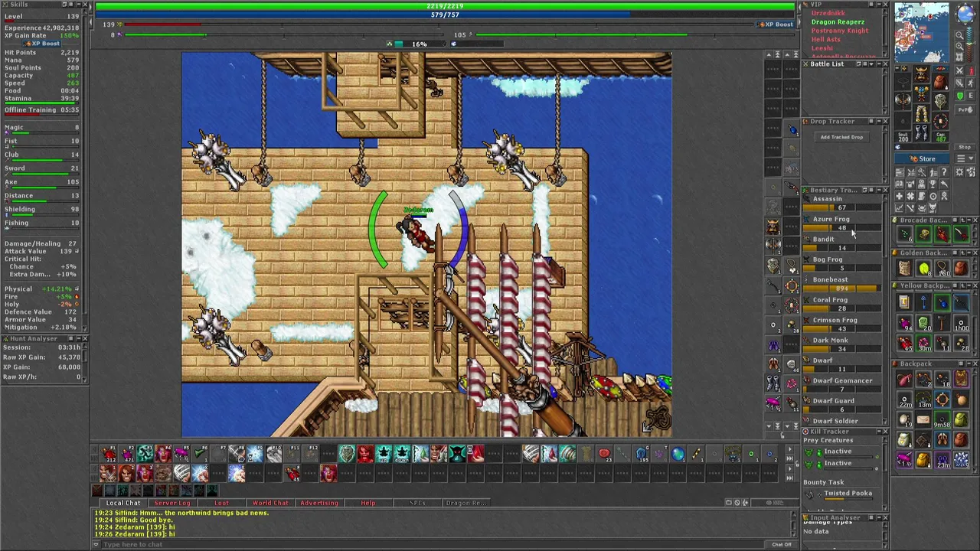The image size is (980, 551).
Task: Select Twisted Pooka bounty task
Action: (848, 493)
